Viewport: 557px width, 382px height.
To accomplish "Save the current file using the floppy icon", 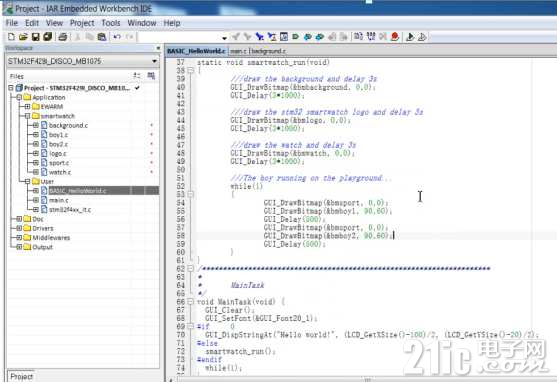I will (36, 37).
